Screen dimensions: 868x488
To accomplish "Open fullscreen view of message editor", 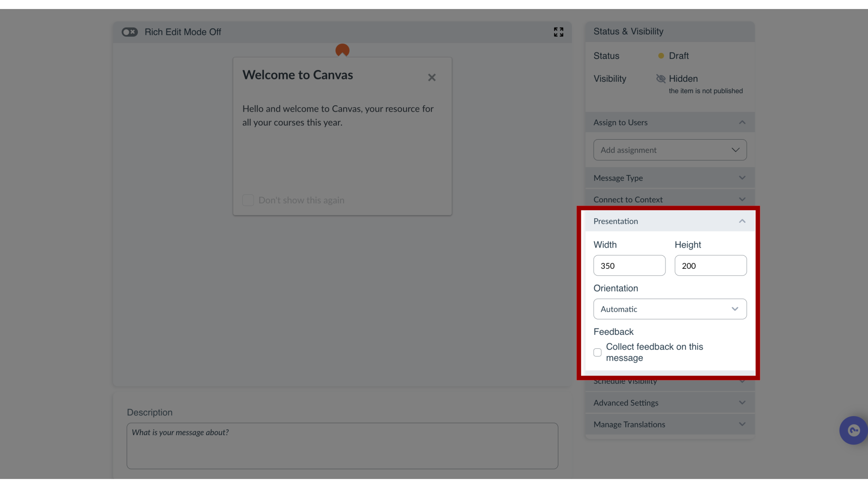I will (558, 32).
